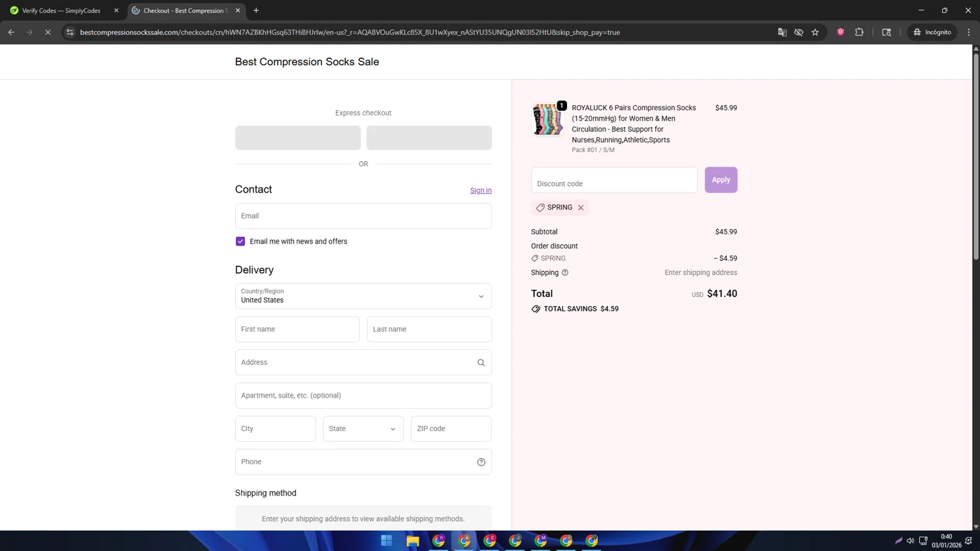Open network icon in system tray
Screen dimensions: 980x551
[x=923, y=541]
